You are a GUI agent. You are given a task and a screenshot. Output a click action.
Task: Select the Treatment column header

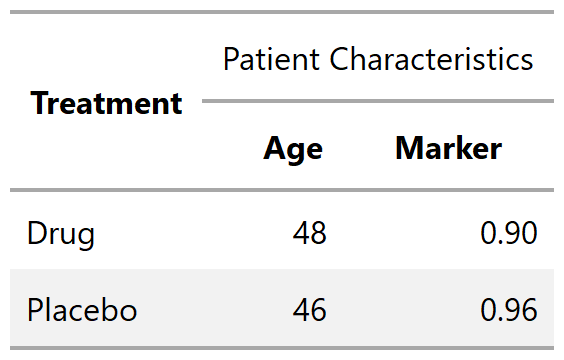pos(106,104)
